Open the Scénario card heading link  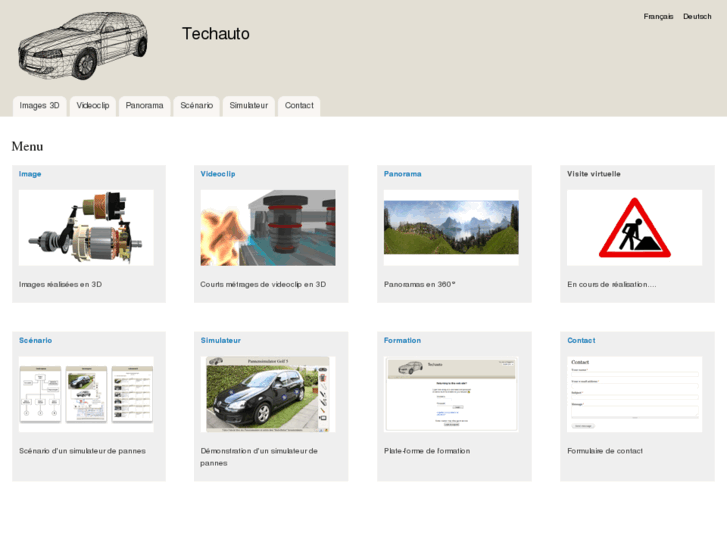point(35,340)
